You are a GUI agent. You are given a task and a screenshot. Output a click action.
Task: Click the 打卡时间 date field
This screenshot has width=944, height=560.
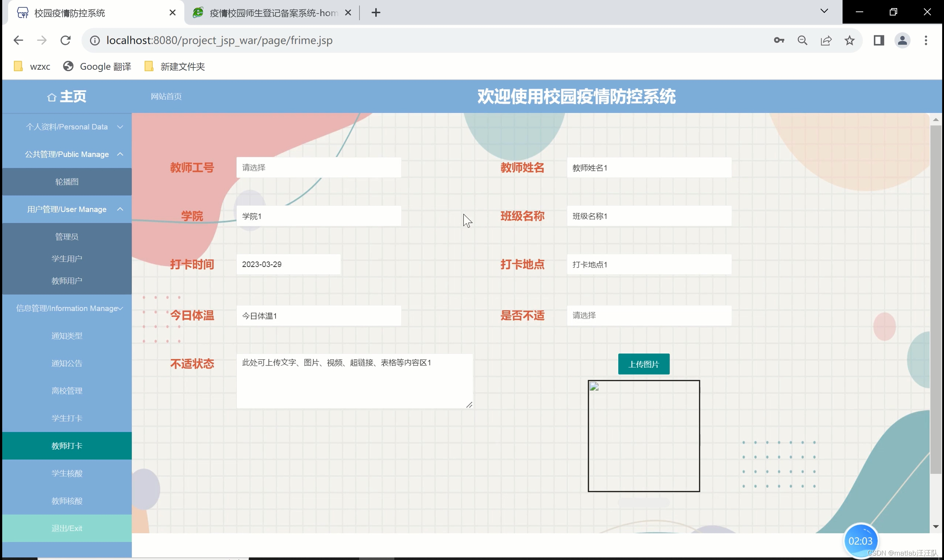pos(288,265)
